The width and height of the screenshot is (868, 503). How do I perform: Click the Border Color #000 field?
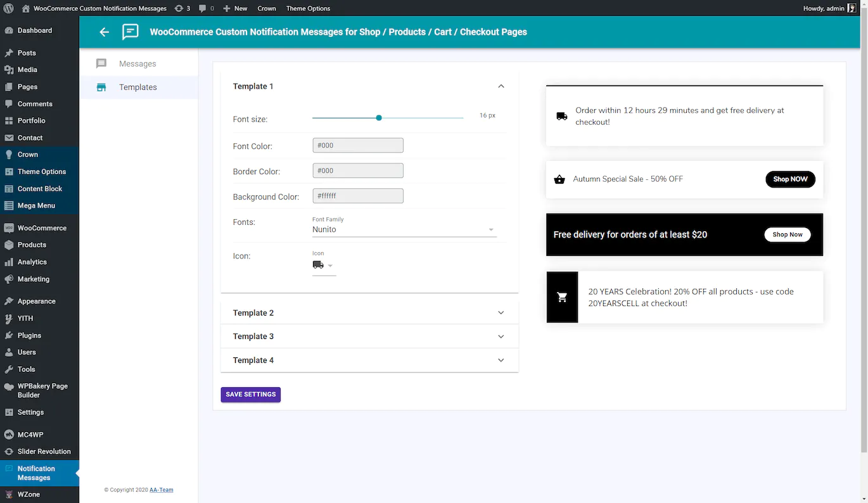pos(358,170)
